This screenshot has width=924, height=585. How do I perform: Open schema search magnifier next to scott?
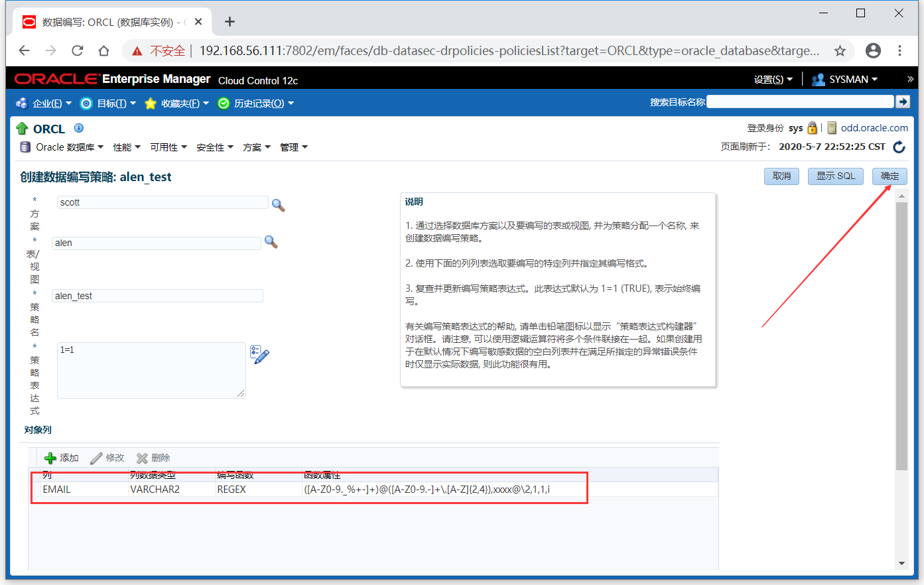pyautogui.click(x=279, y=206)
